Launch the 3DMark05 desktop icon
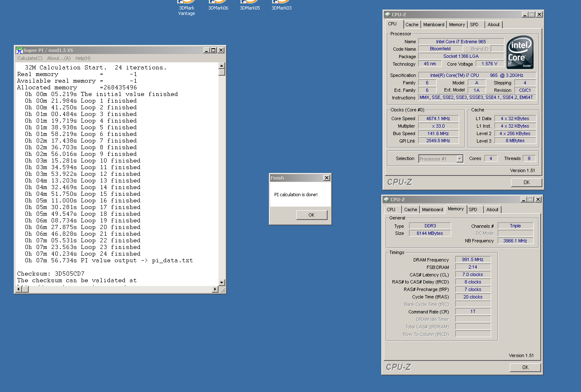Screen dimensions: 581x392 (250, 5)
